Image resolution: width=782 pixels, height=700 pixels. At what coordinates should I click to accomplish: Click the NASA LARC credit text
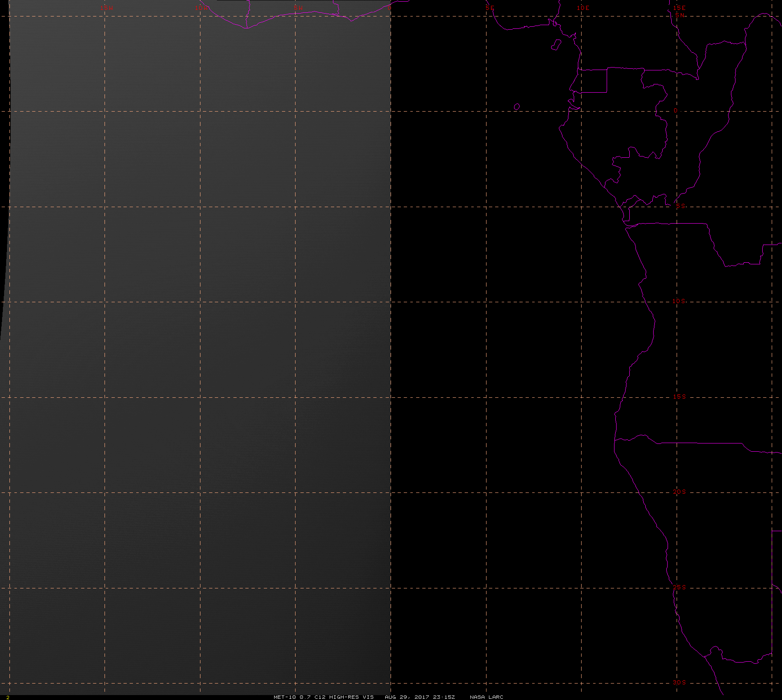click(x=486, y=697)
